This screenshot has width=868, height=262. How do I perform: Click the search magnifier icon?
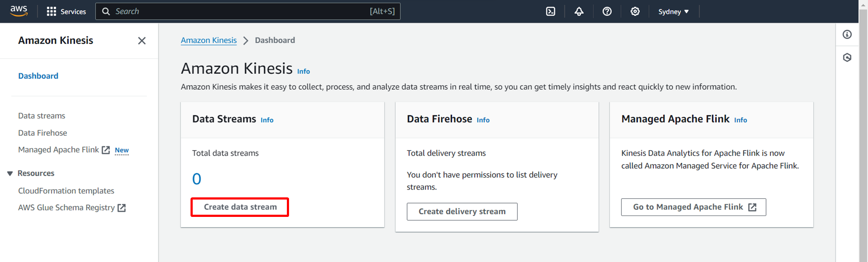106,11
